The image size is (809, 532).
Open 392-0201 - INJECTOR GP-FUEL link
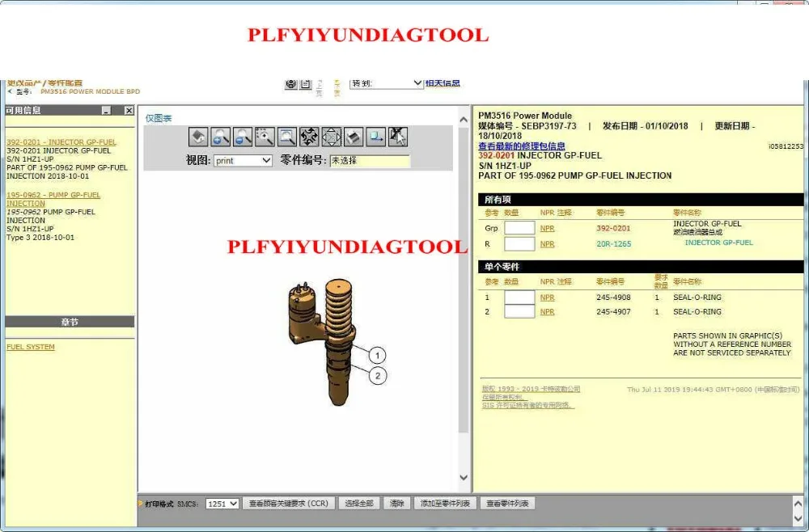click(x=61, y=141)
